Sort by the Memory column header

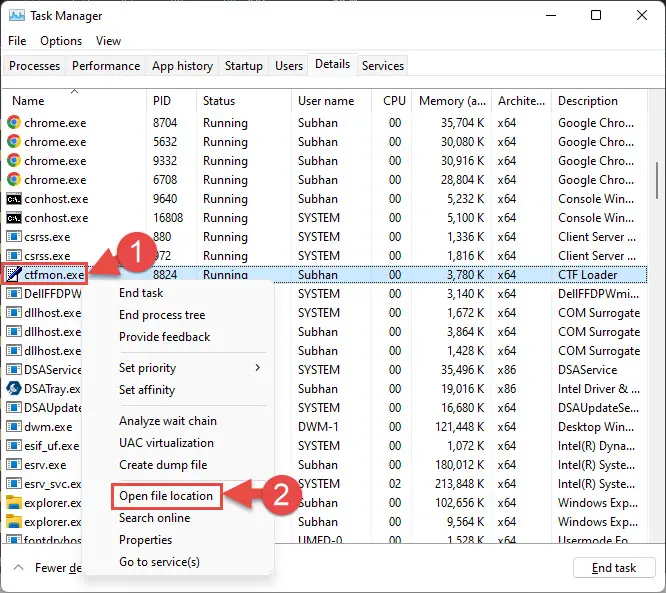pos(452,101)
